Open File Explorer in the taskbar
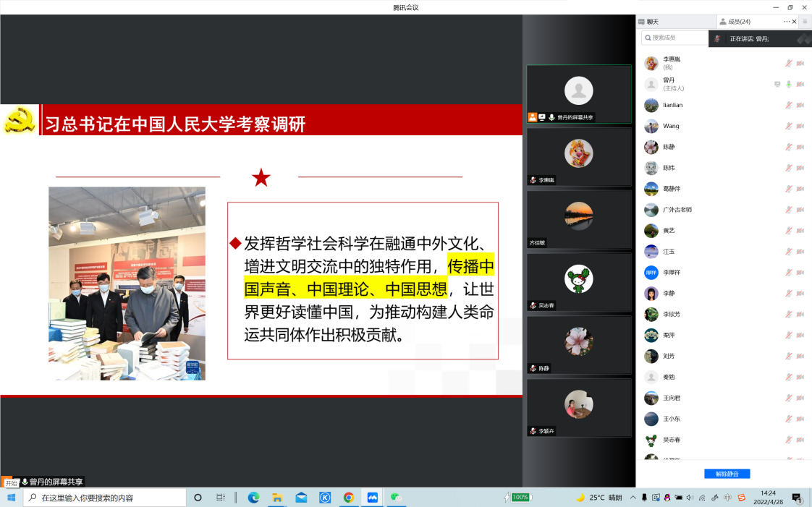812x507 pixels. [x=277, y=498]
